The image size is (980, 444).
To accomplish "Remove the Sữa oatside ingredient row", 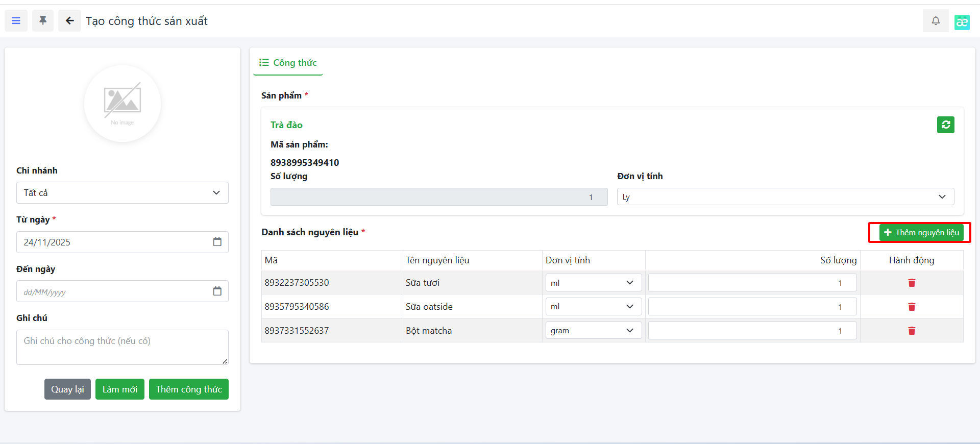I will (911, 307).
